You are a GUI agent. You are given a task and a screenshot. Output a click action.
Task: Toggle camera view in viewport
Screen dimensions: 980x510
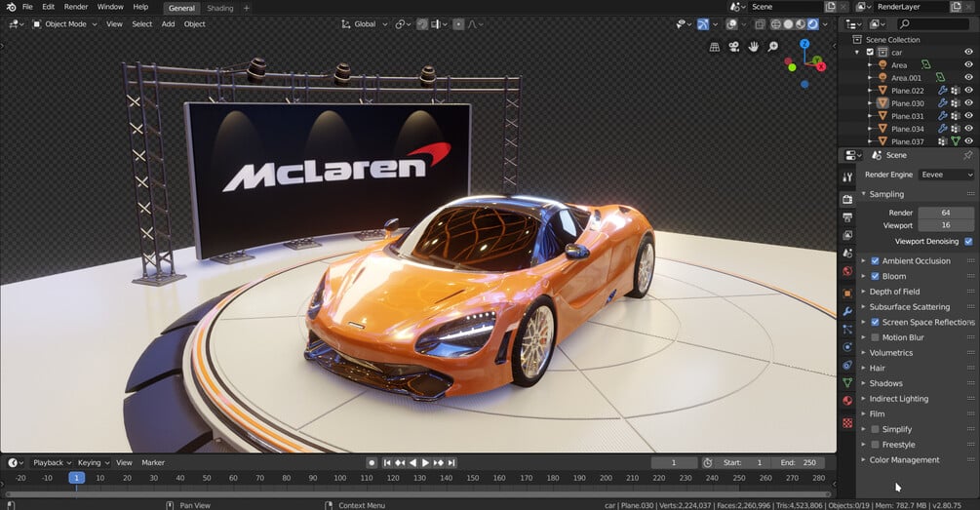click(x=734, y=47)
